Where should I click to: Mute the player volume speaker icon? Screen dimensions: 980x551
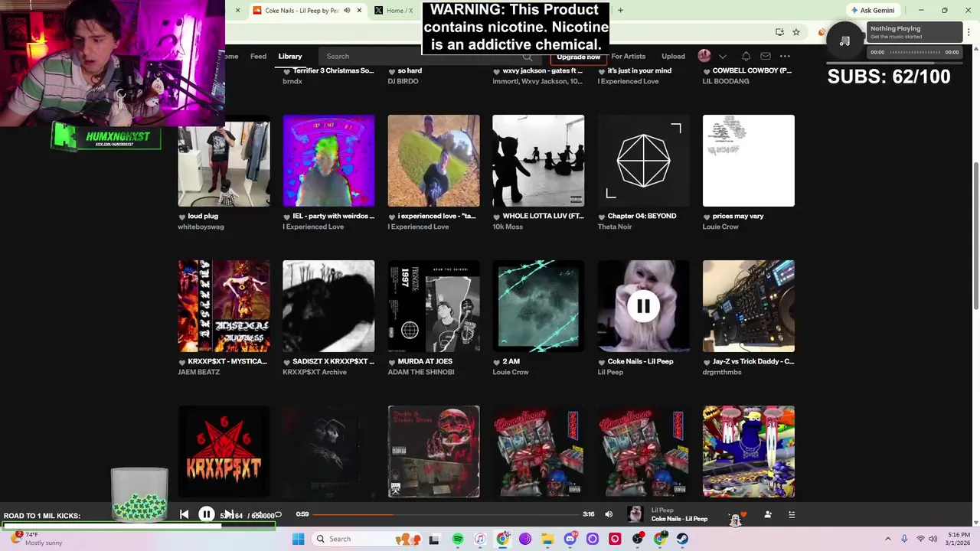pos(609,514)
